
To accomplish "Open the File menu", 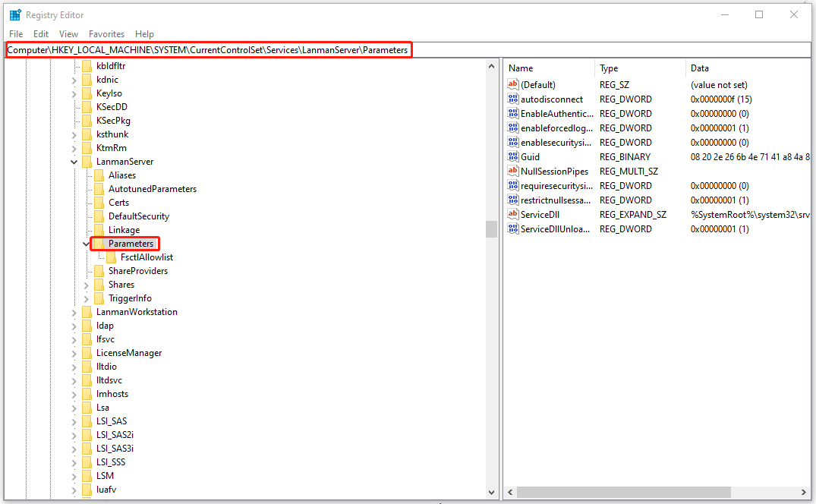I will 15,33.
